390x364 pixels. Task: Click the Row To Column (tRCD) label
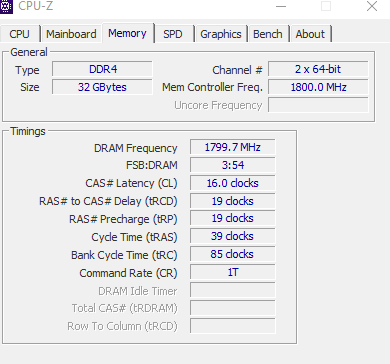[x=122, y=326]
